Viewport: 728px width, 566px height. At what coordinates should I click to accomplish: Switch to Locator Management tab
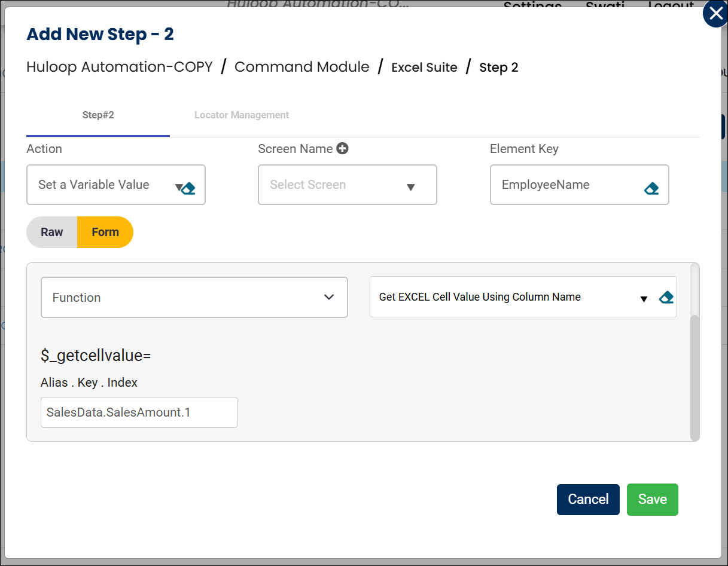tap(242, 115)
